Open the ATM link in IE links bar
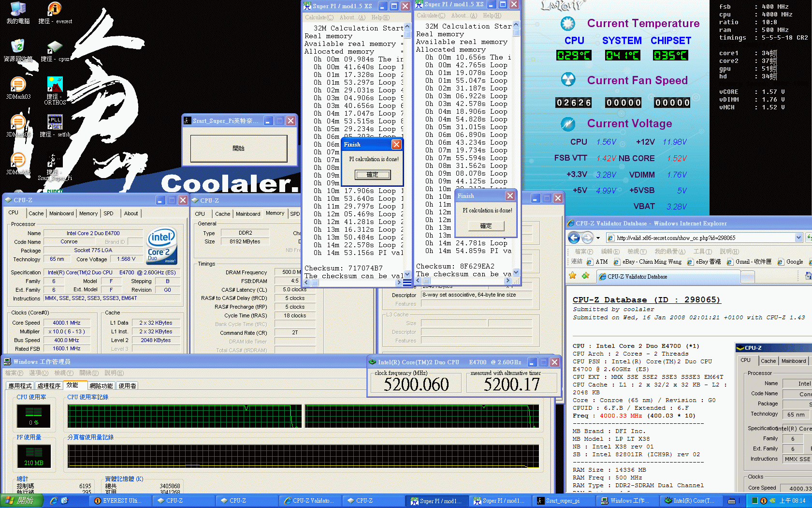 597,262
